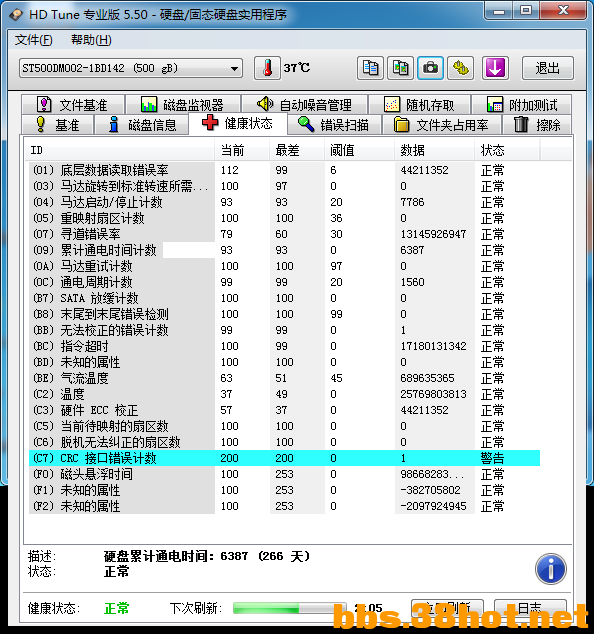Click the 状态 column header
This screenshot has width=594, height=634.
click(507, 150)
